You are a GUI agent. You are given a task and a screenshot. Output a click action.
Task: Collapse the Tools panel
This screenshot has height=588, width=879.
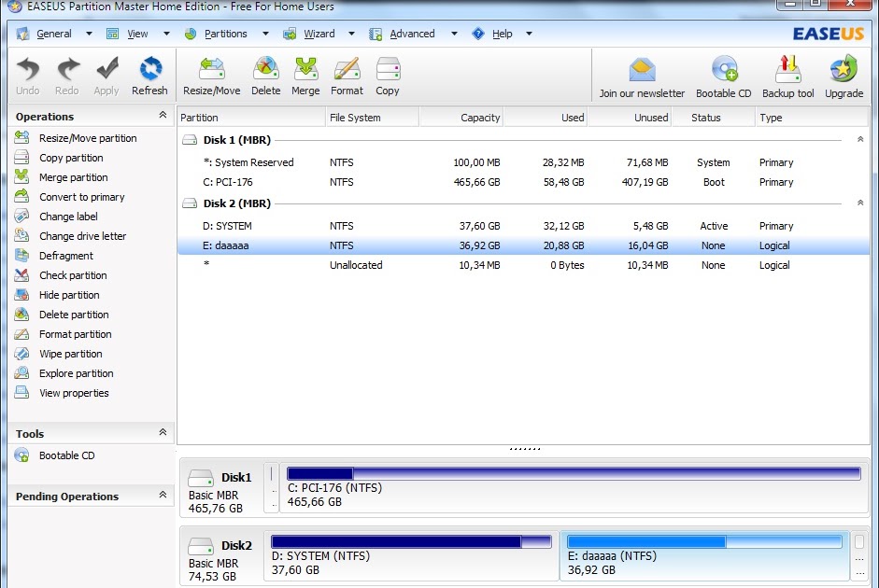[x=163, y=432]
